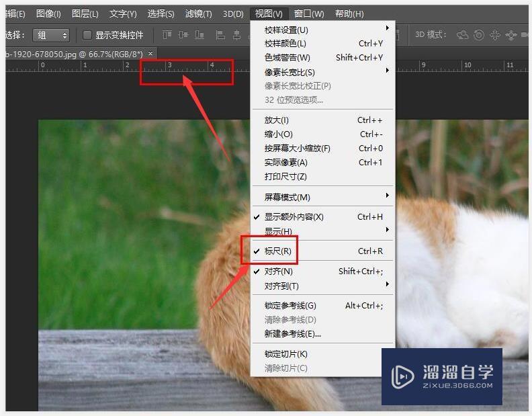Open the 3D(D) menu

(x=233, y=14)
